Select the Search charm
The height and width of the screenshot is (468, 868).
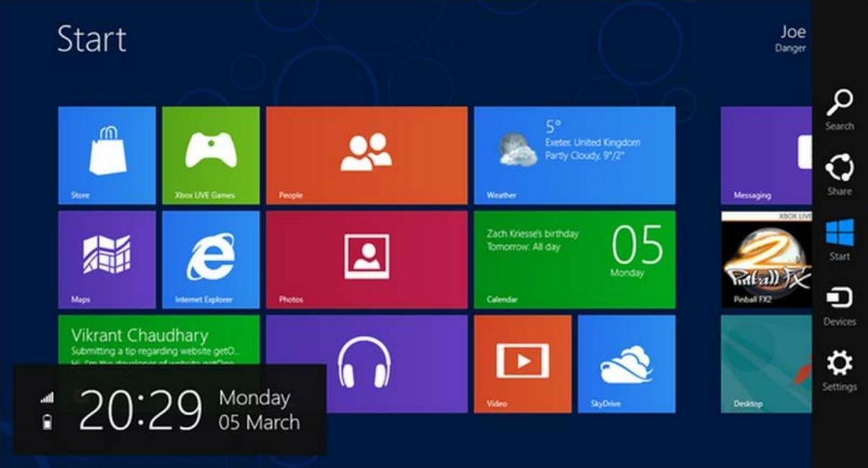coord(840,110)
